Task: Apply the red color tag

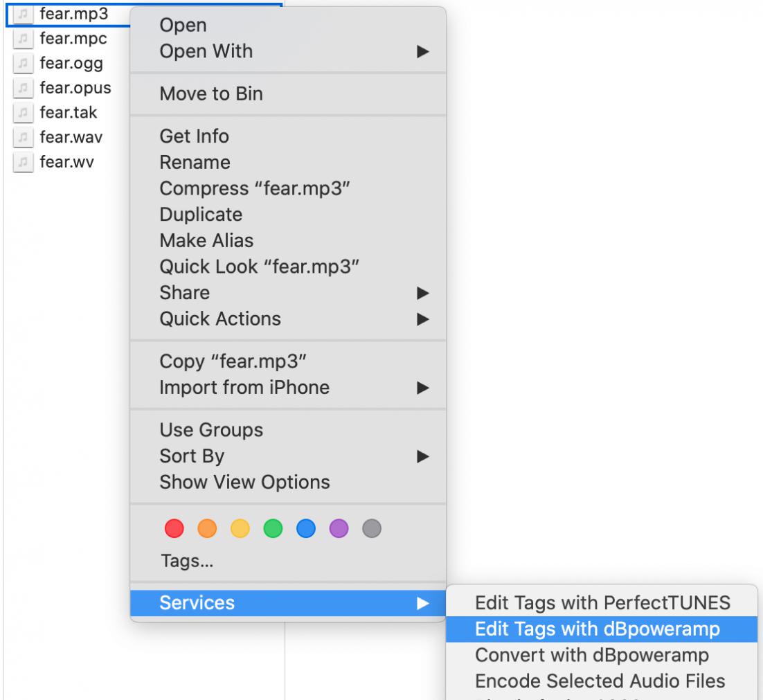Action: [174, 529]
